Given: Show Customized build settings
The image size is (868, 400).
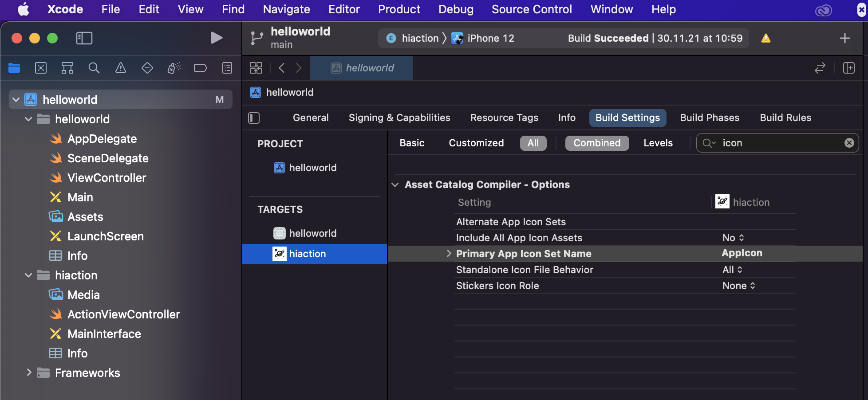Looking at the screenshot, I should (476, 143).
